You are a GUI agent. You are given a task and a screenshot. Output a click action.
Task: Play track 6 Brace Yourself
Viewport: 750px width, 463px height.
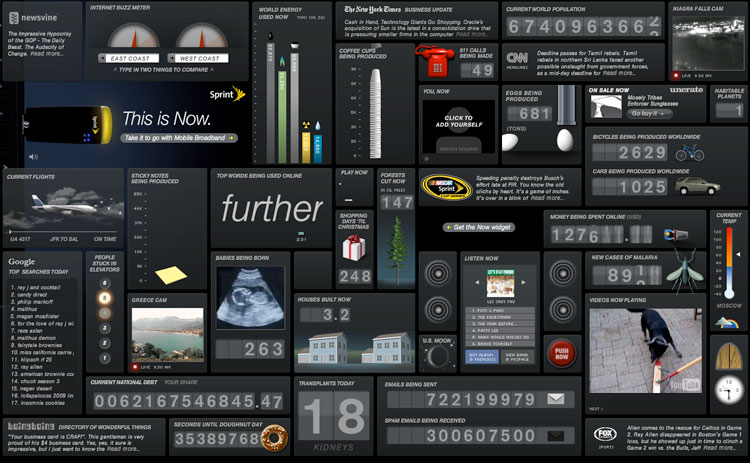(x=500, y=344)
